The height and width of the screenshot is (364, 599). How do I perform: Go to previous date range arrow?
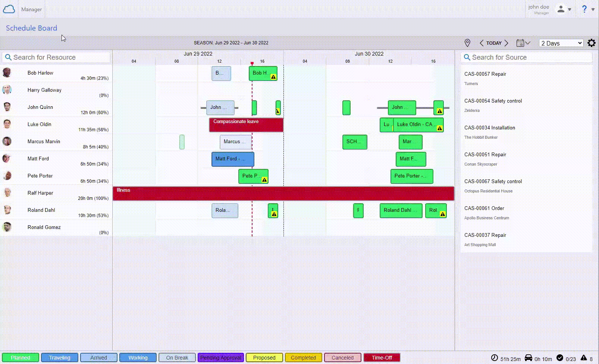coord(482,43)
